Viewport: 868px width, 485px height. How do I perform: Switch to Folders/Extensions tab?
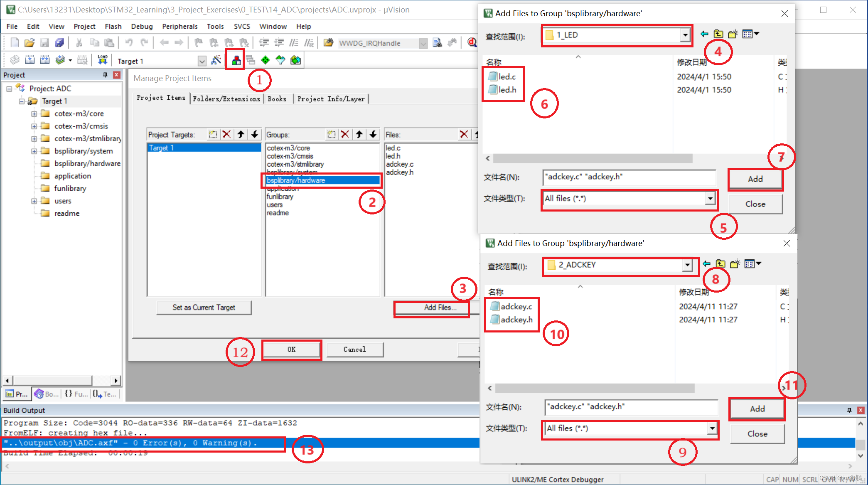point(226,98)
